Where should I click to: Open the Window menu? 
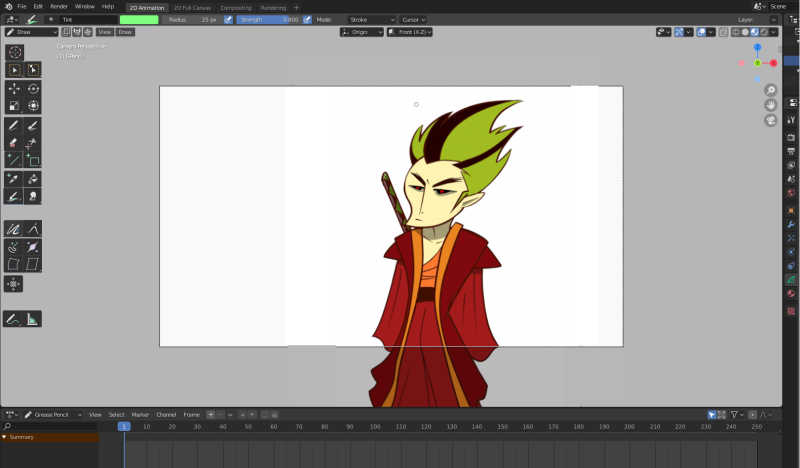[84, 7]
